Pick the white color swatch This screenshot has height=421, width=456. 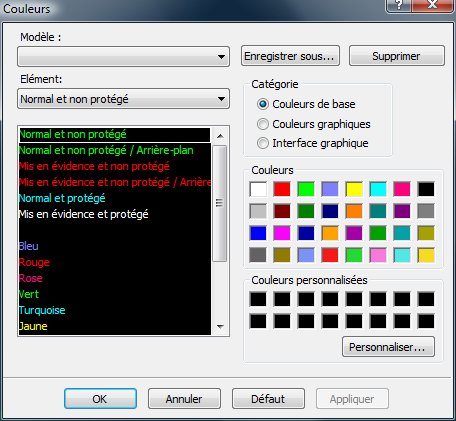coord(258,189)
